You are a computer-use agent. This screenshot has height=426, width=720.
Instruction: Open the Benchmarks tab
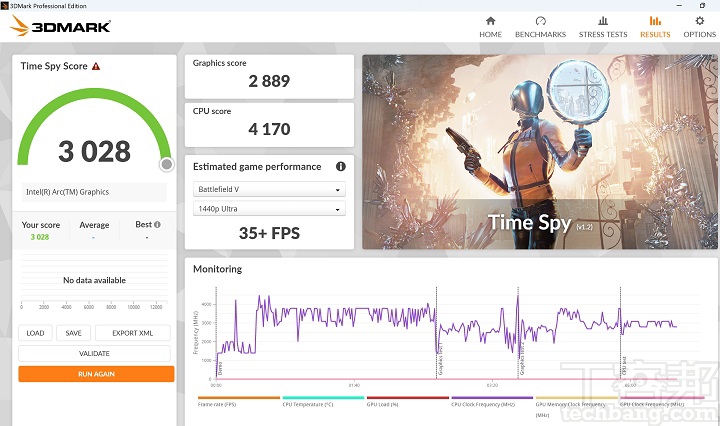540,27
